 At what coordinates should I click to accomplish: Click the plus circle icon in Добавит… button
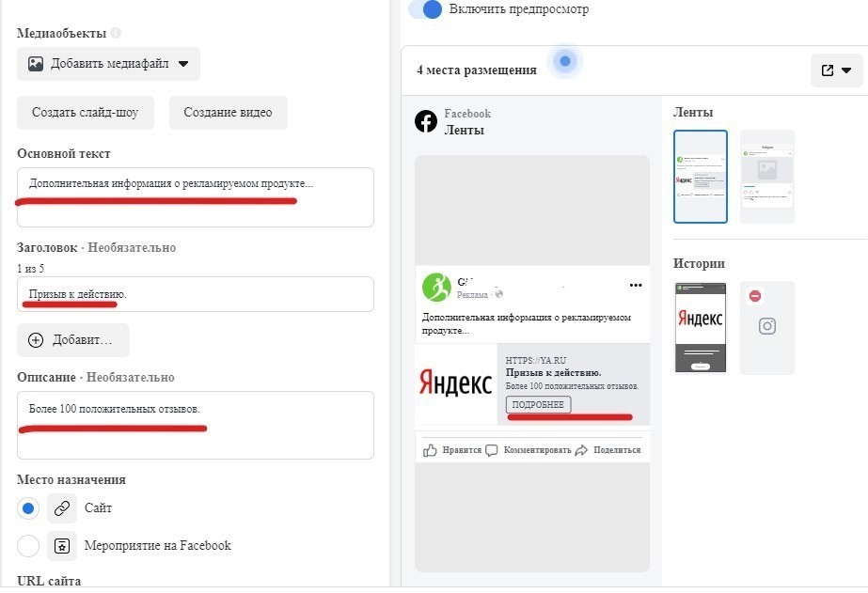click(36, 340)
